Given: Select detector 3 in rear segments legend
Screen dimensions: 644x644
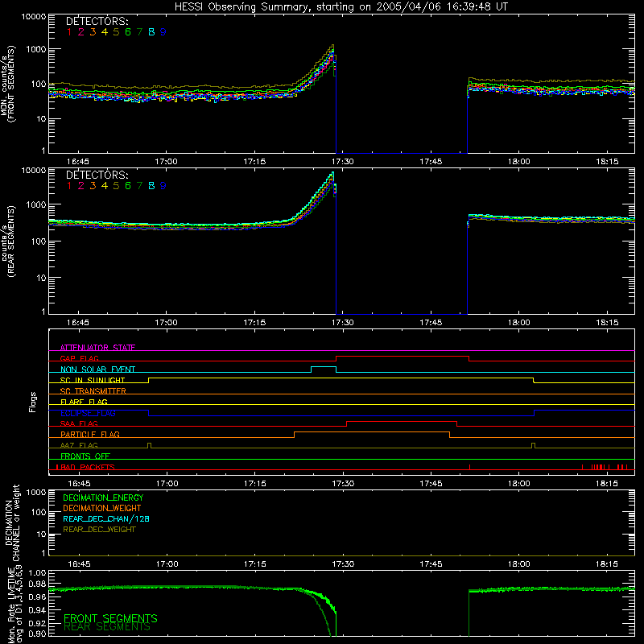Looking at the screenshot, I should tap(93, 186).
